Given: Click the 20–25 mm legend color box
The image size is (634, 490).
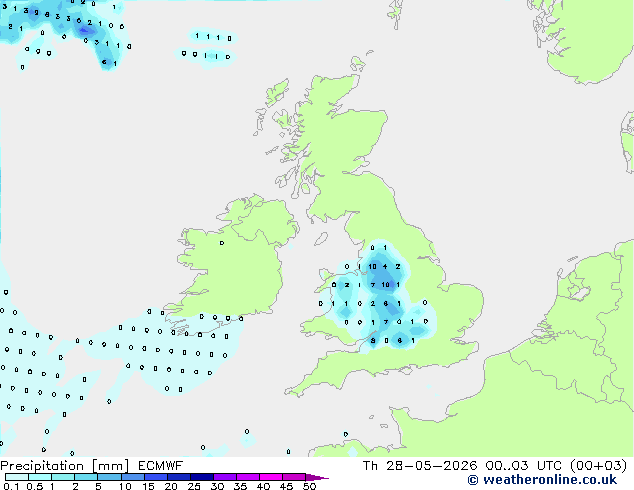Looking at the screenshot, I should pos(179,477).
